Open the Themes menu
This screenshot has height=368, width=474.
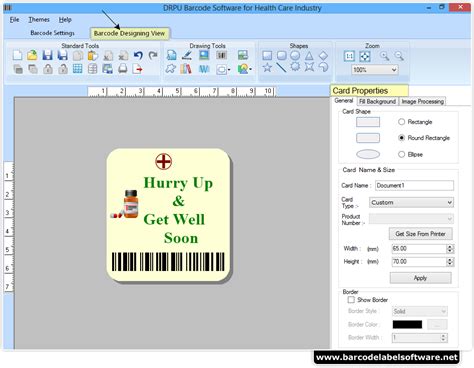tap(39, 20)
